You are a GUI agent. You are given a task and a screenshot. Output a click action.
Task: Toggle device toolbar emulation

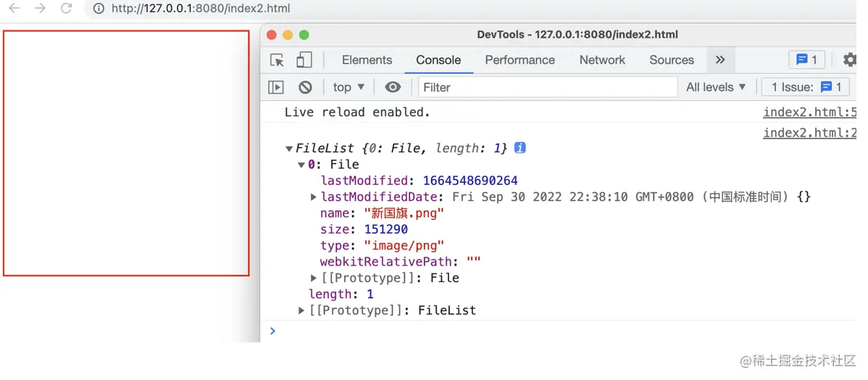(304, 59)
